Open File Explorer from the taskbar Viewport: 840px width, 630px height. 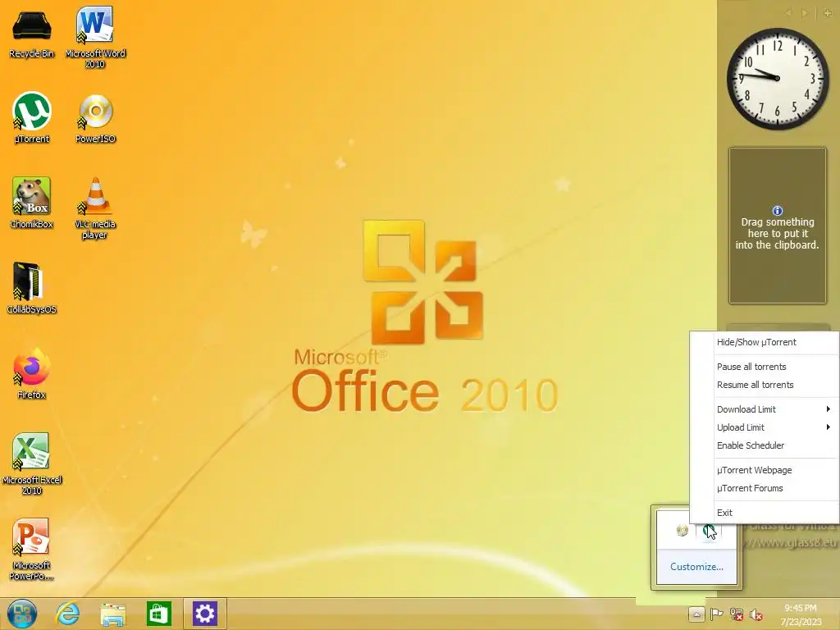pyautogui.click(x=113, y=614)
